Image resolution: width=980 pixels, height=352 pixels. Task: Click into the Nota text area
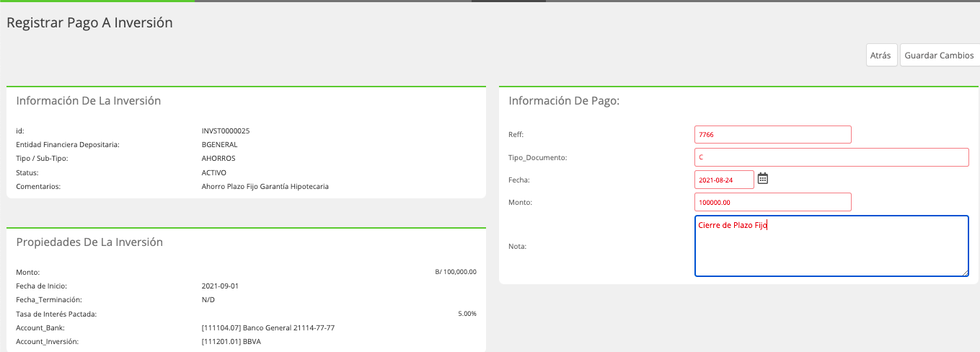point(831,245)
